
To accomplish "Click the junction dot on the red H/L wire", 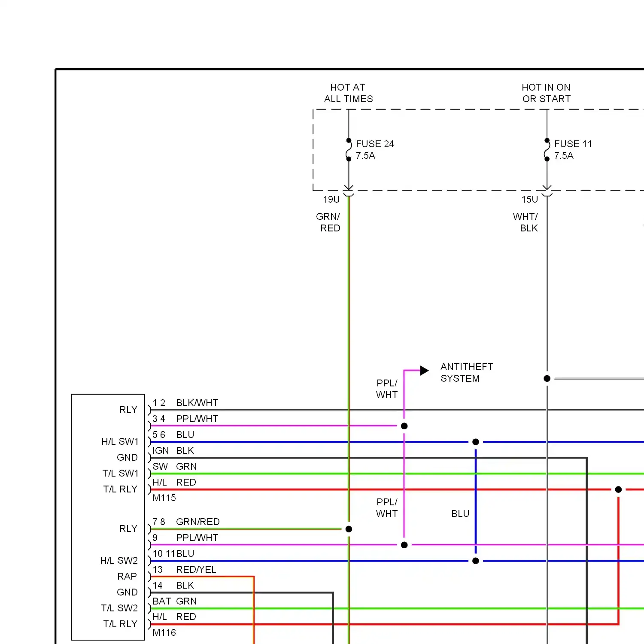I will tap(618, 489).
